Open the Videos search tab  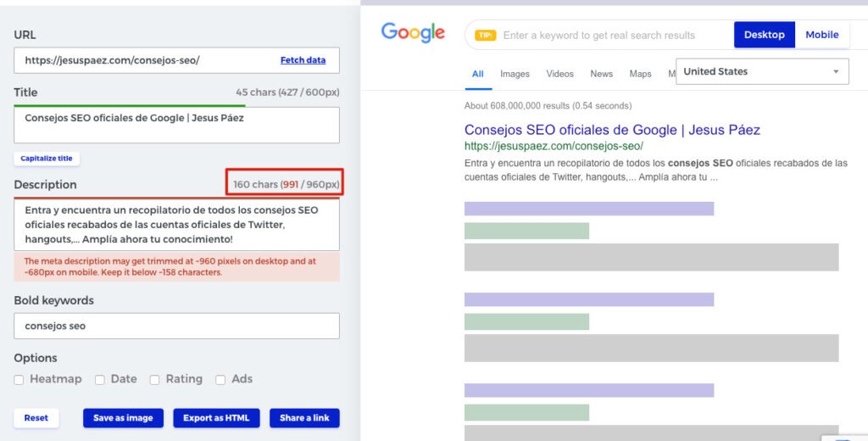pyautogui.click(x=559, y=74)
